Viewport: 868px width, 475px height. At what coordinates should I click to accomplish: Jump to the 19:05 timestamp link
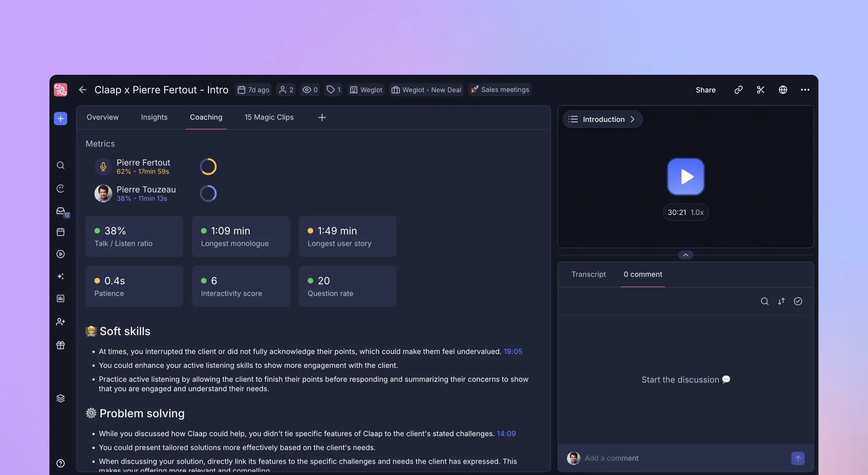pyautogui.click(x=513, y=351)
